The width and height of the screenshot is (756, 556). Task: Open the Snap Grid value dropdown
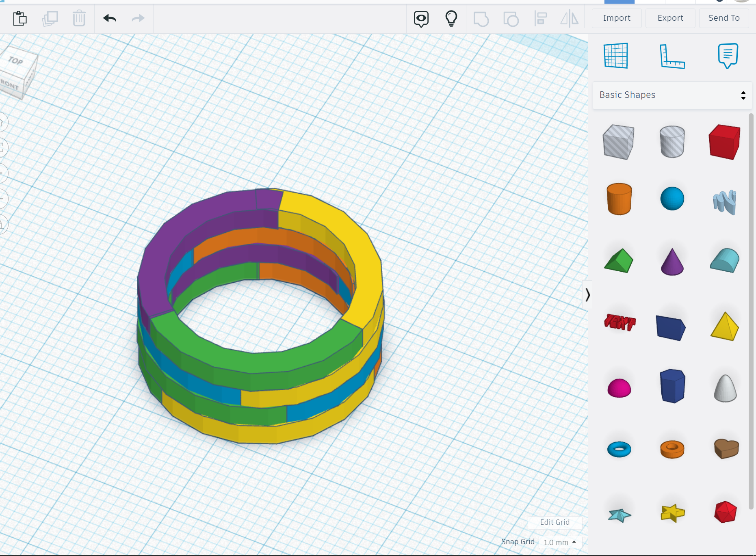click(x=560, y=542)
